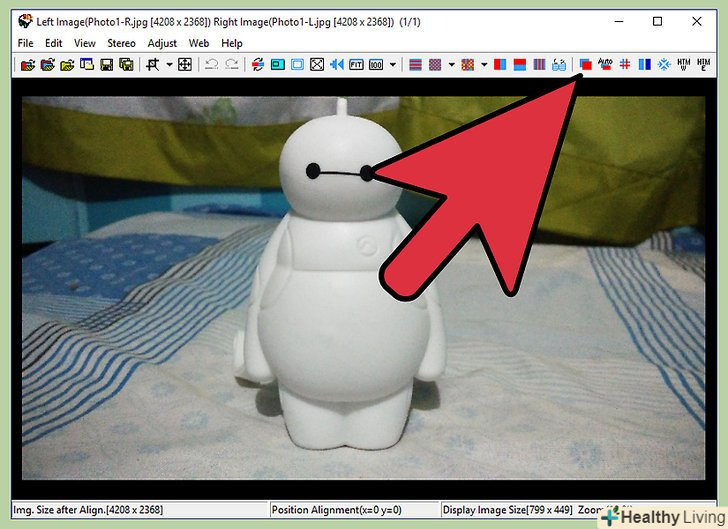Screen dimensions: 728x529
Task: Select vertical interlaced stripes icon
Action: tap(540, 65)
